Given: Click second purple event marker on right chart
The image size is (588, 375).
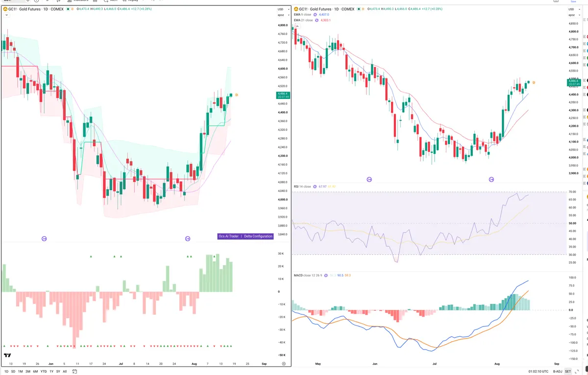Looking at the screenshot, I should pyautogui.click(x=491, y=180).
